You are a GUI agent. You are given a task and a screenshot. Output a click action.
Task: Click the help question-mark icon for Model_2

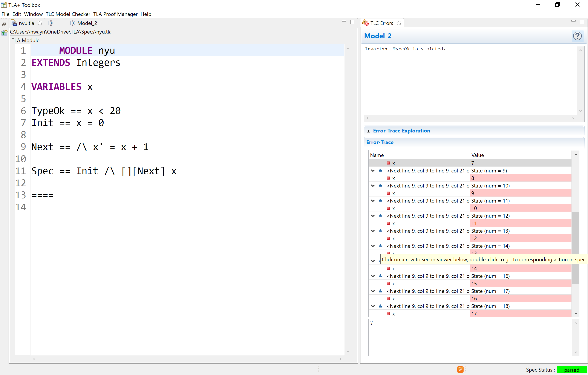(577, 36)
